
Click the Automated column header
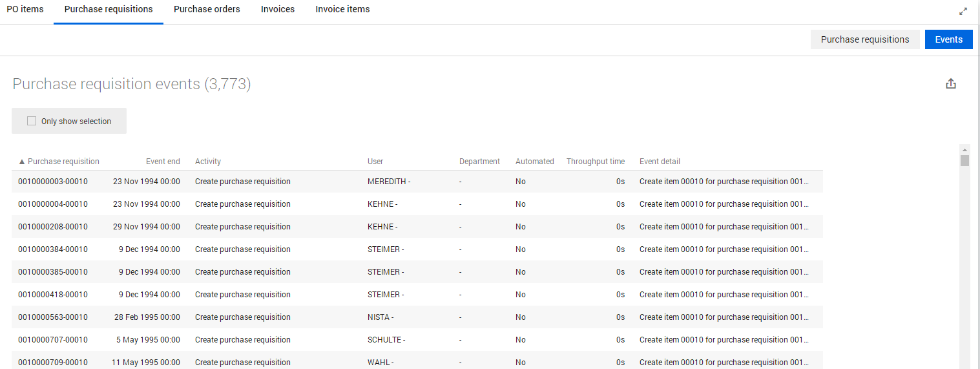[x=534, y=162]
